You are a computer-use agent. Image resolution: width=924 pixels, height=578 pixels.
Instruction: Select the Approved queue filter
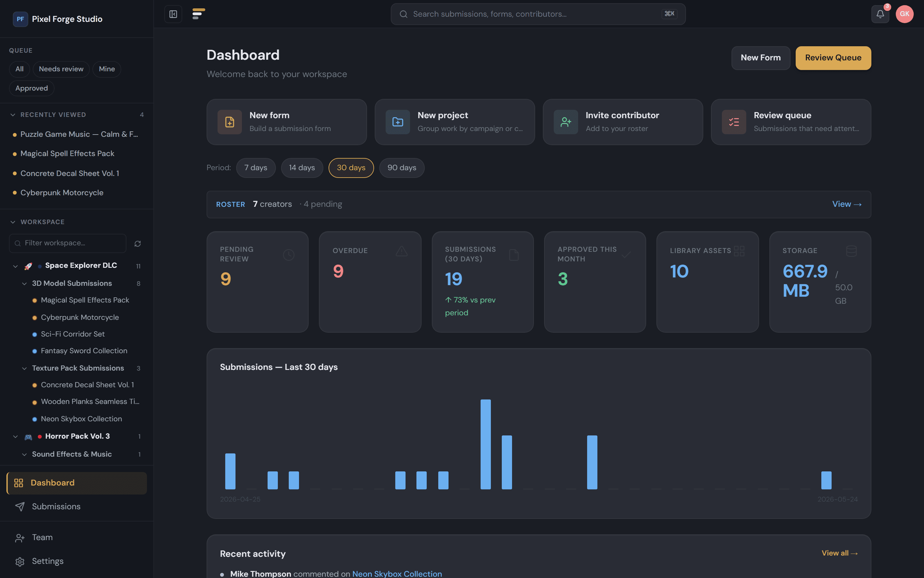coord(32,88)
